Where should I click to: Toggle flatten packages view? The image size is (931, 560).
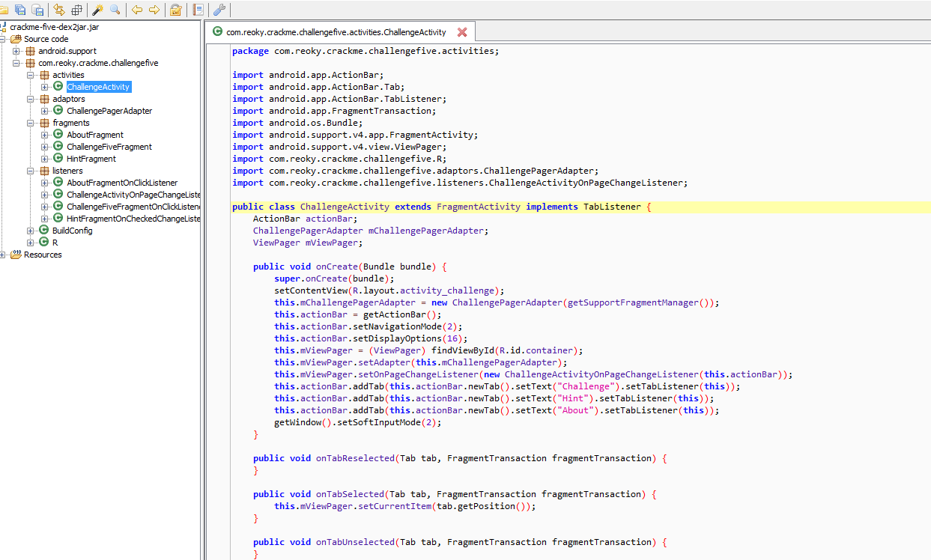76,10
